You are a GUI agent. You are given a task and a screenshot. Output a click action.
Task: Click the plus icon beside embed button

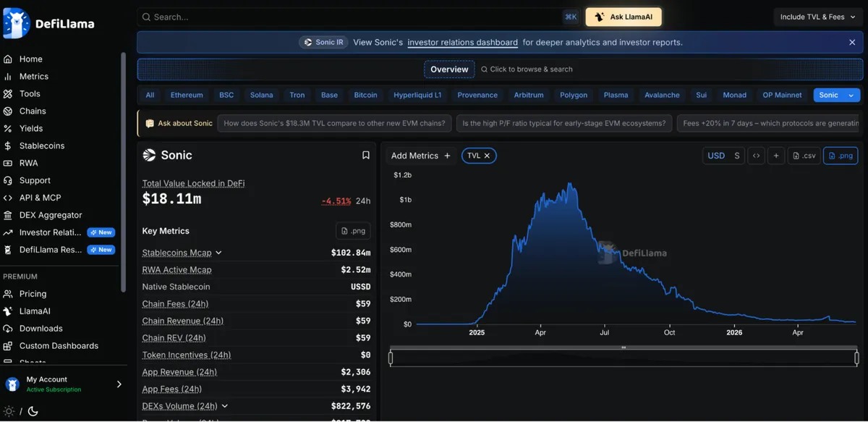pos(776,156)
